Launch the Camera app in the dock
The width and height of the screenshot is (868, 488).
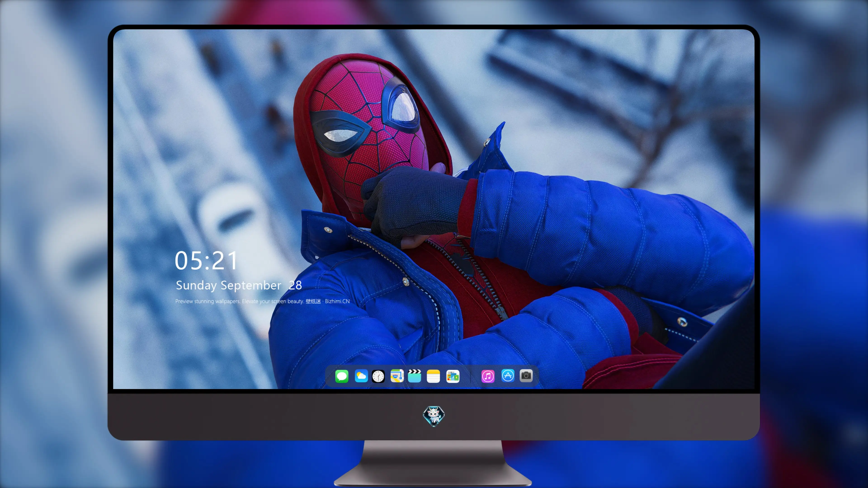coord(526,375)
